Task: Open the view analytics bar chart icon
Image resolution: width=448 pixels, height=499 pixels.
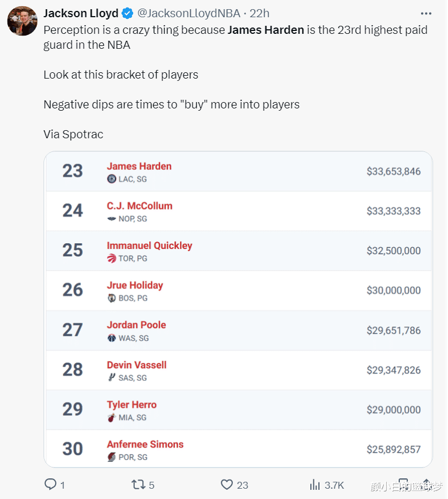Action: (315, 485)
